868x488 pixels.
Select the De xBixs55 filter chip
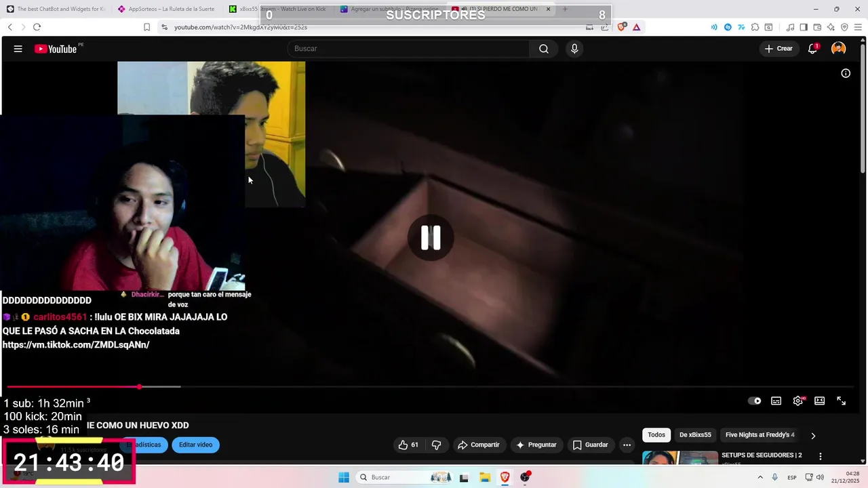[x=695, y=434]
